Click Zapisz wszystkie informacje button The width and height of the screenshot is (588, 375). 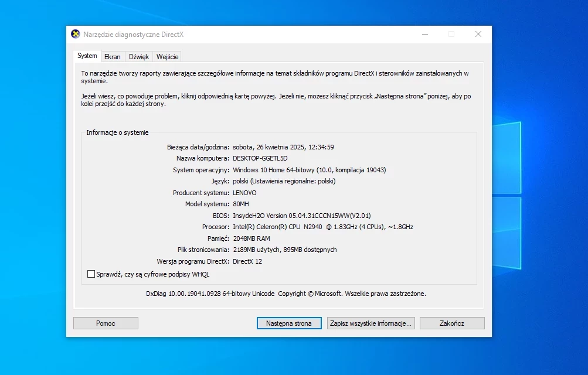(x=371, y=323)
